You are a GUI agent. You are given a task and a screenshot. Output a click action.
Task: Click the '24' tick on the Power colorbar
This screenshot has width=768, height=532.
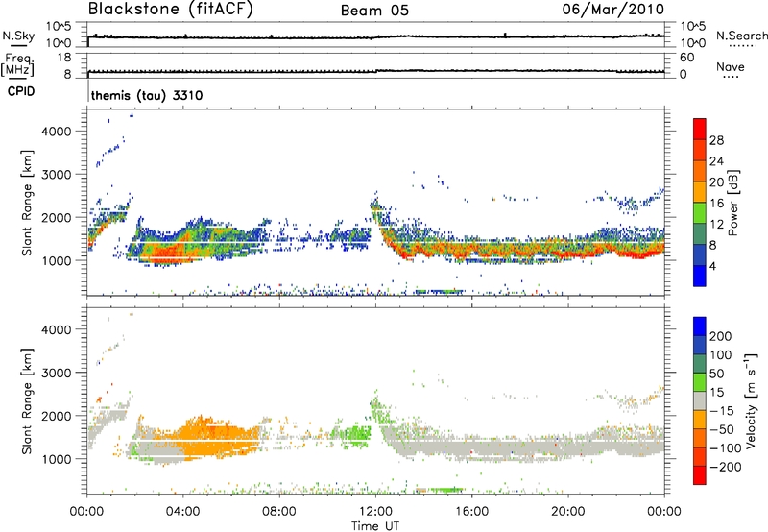pyautogui.click(x=716, y=161)
